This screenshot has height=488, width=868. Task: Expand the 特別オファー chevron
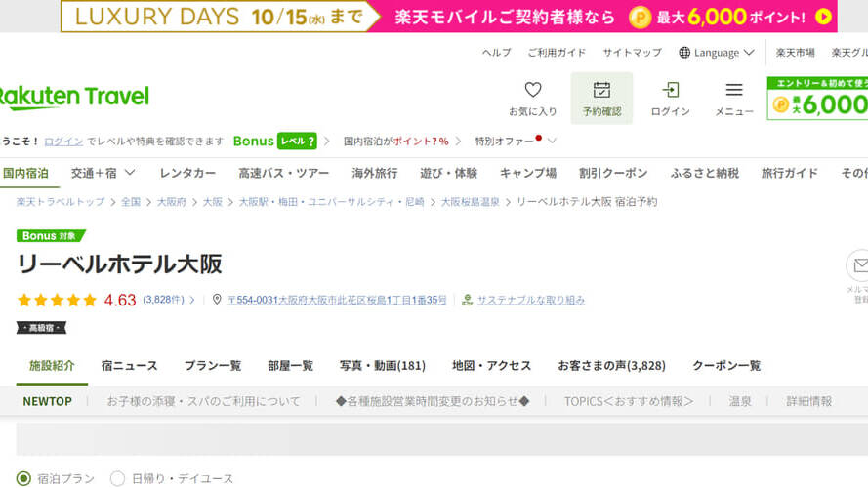(552, 142)
